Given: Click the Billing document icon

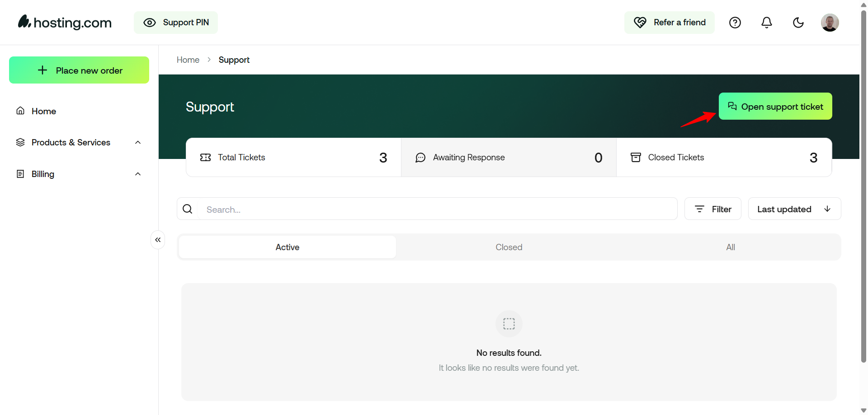Looking at the screenshot, I should 20,174.
